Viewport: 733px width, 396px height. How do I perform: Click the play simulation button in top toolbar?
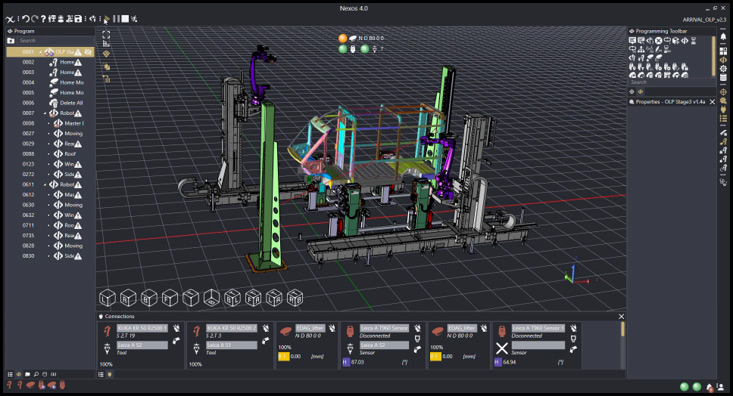107,19
